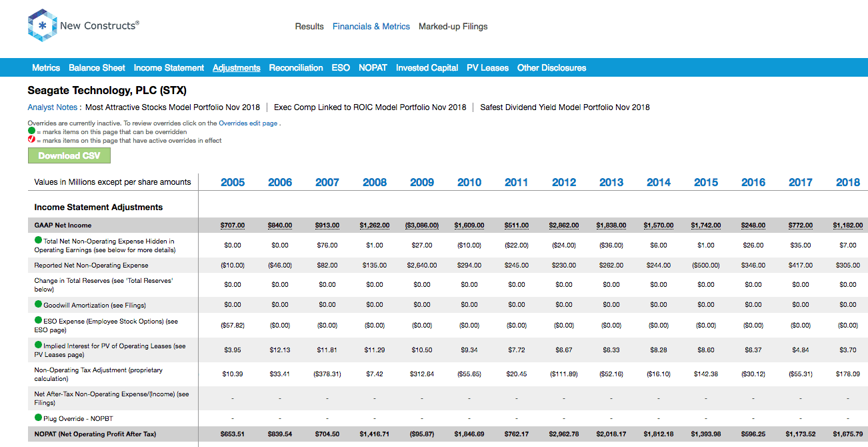Screen dimensions: 868x447
Task: Click the 'NOPAT (Net Operating Profit After Tax)' label
Action: pos(95,434)
